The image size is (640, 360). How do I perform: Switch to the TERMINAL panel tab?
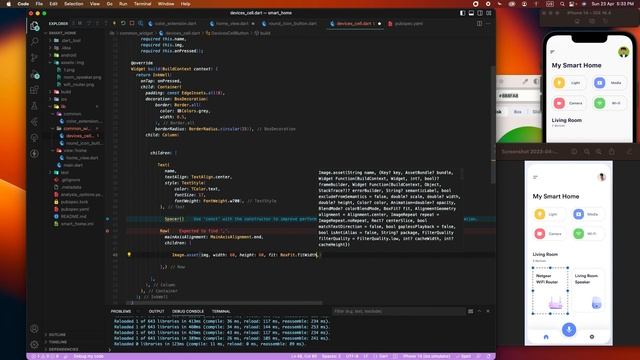pyautogui.click(x=221, y=311)
